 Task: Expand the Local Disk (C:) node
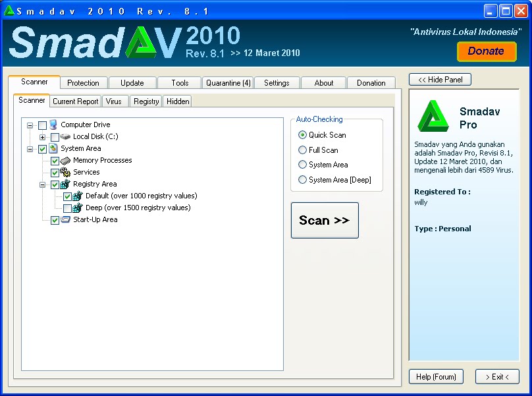click(42, 136)
